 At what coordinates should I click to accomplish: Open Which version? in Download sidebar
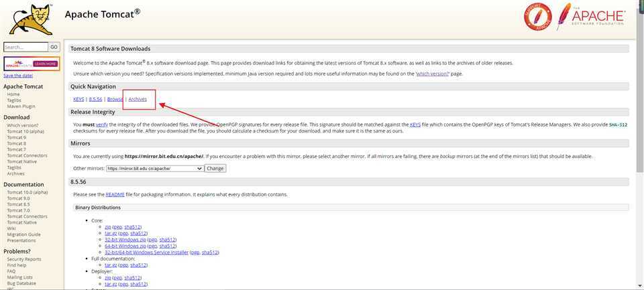23,125
